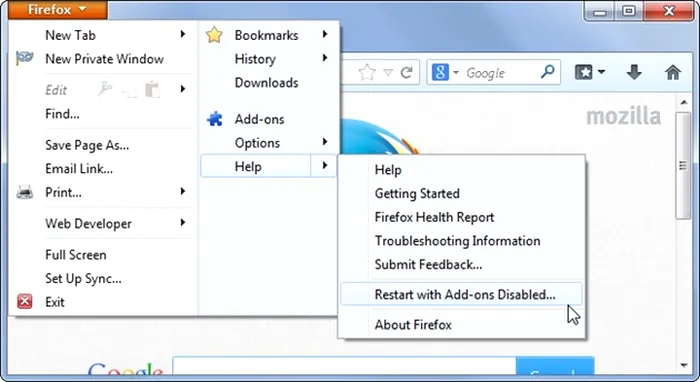This screenshot has height=382, width=700.
Task: Expand the Options submenu arrow
Action: [325, 142]
